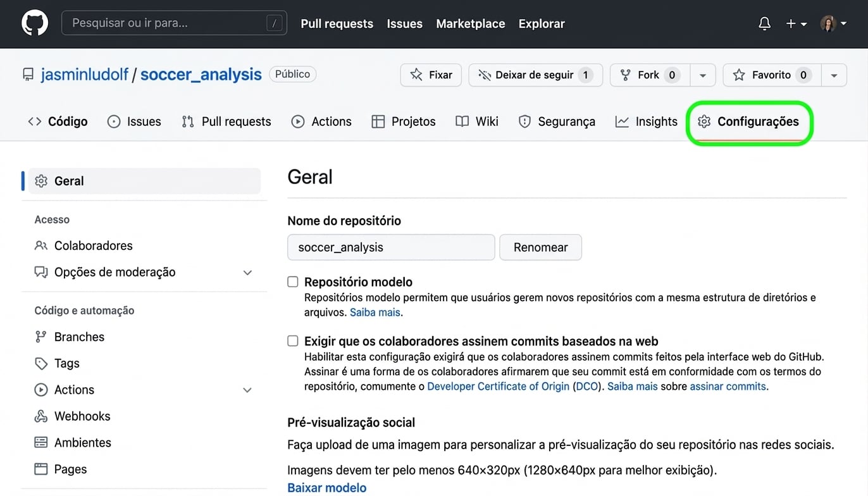The width and height of the screenshot is (868, 496).
Task: Click the browser icon beside Pages
Action: coord(41,469)
